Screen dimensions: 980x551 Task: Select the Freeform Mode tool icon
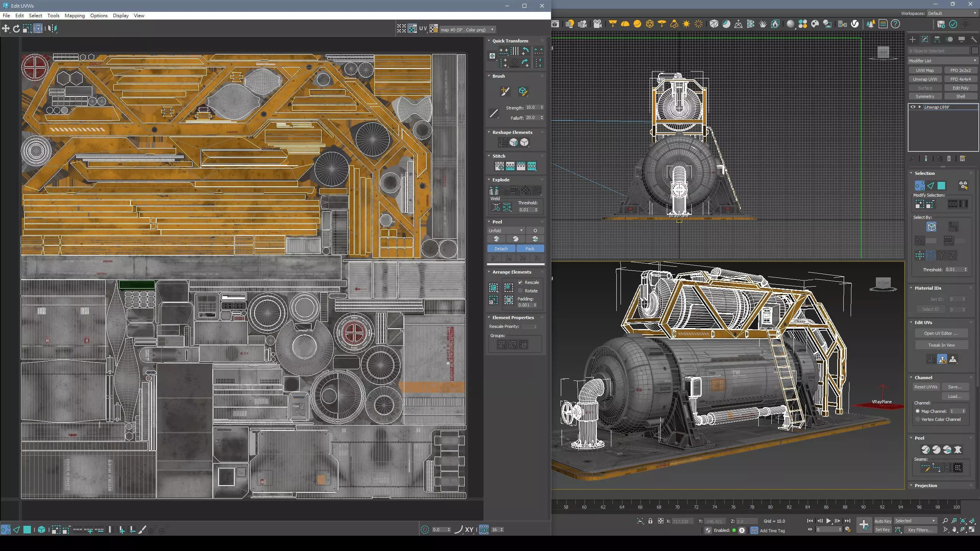click(x=38, y=28)
